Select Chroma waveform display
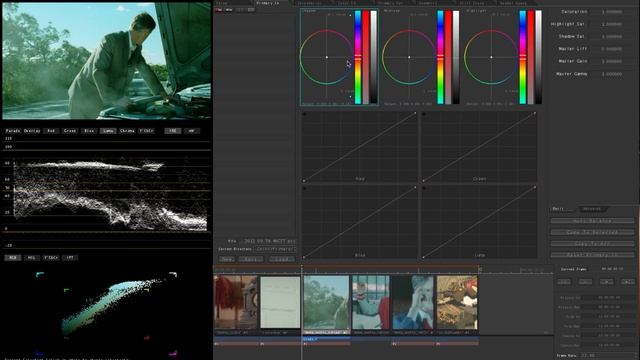The height and width of the screenshot is (360, 640). point(127,131)
